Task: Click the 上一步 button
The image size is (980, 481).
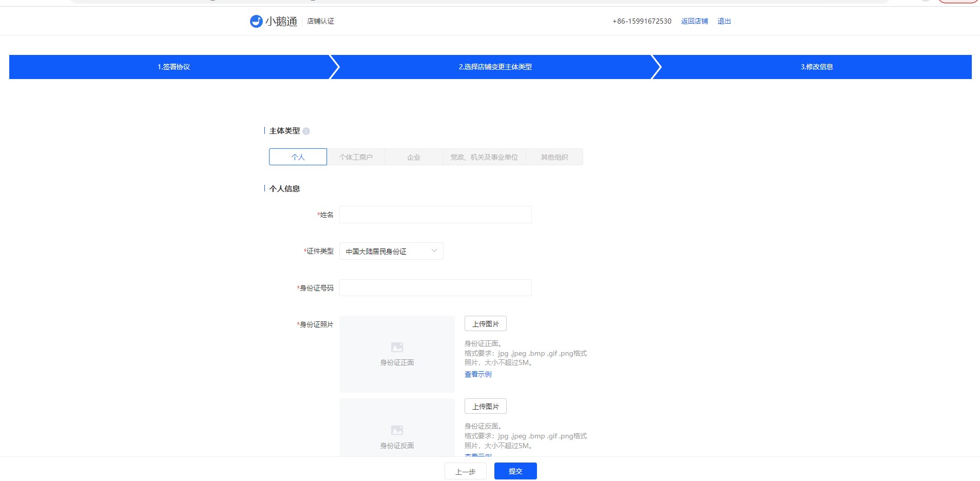Action: [466, 471]
